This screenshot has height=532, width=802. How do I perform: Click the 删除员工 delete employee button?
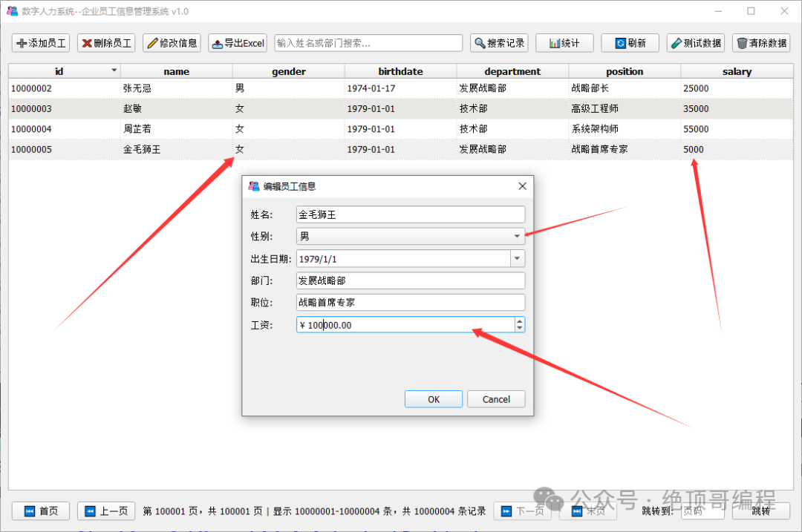coord(106,43)
